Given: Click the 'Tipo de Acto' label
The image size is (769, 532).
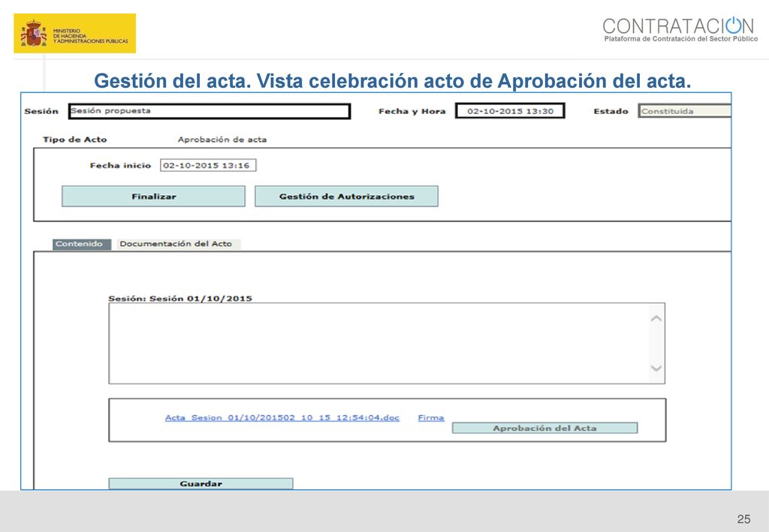Looking at the screenshot, I should pos(74,139).
